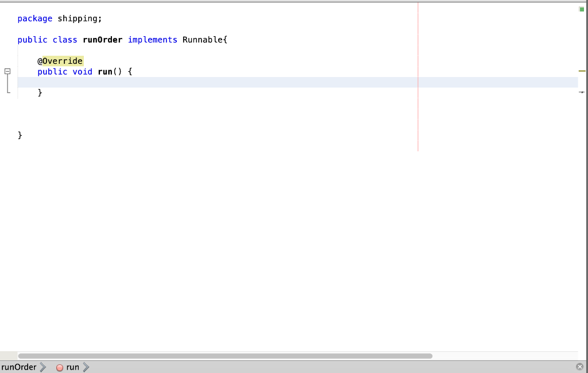
Task: Place cursor on the highlighted empty line
Action: (x=298, y=82)
